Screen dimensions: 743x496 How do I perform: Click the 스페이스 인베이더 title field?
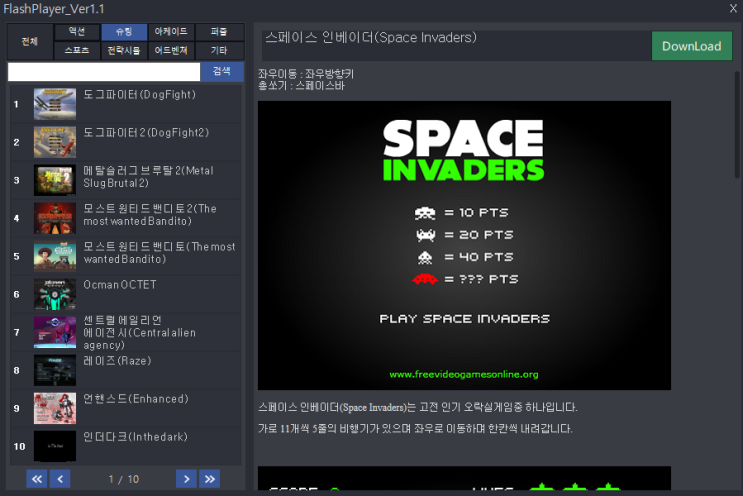point(456,46)
